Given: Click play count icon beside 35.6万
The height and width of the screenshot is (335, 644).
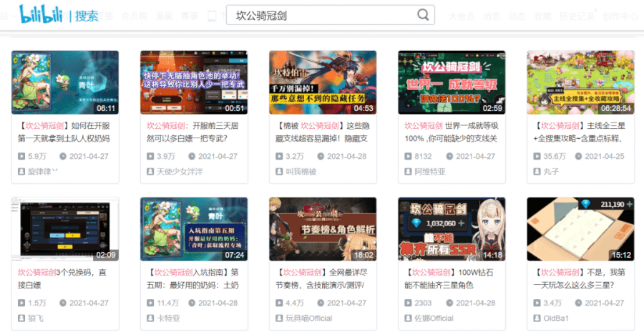Looking at the screenshot, I should [x=537, y=156].
